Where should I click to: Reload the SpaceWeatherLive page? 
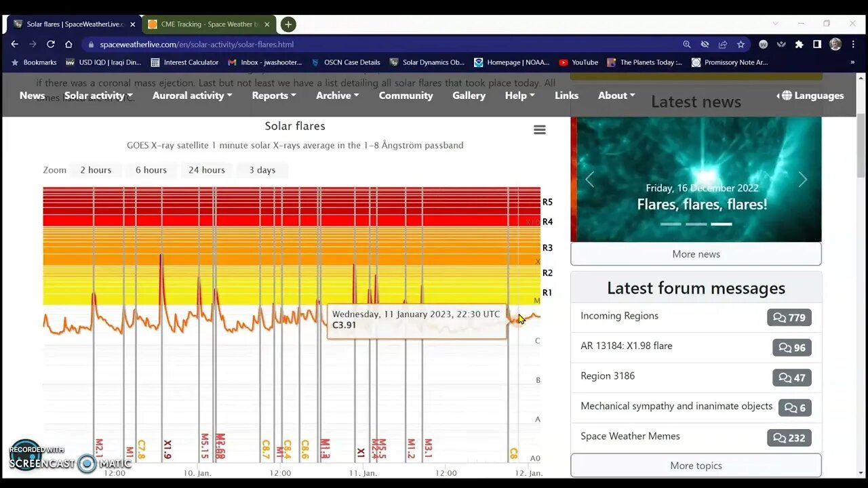click(50, 44)
